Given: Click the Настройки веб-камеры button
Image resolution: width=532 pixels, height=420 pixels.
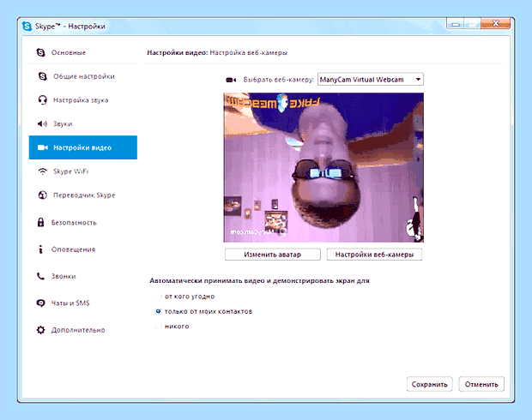Looking at the screenshot, I should pyautogui.click(x=374, y=255).
